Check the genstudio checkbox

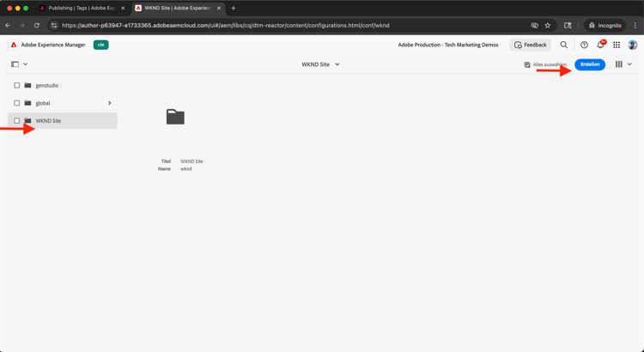(17, 86)
